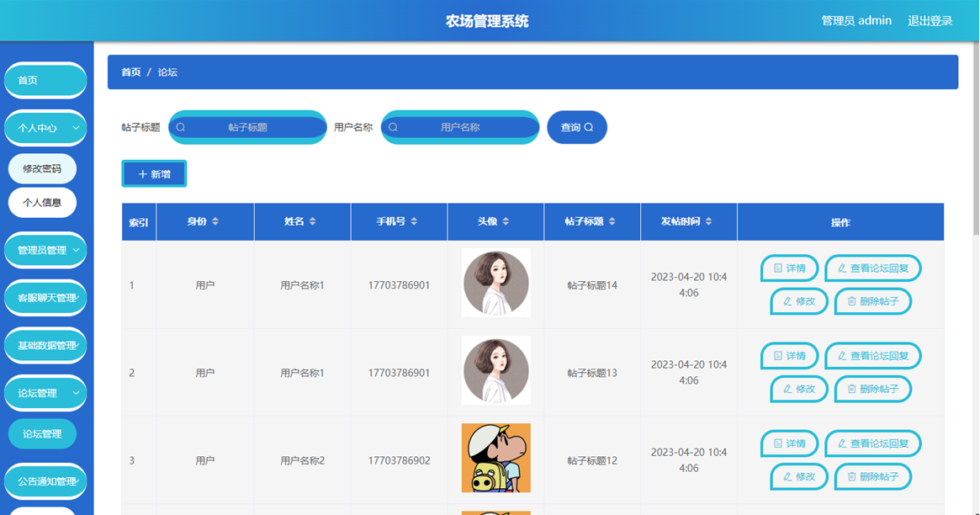Image resolution: width=980 pixels, height=515 pixels.
Task: Click pencil icon on 修改 for 帖子标题14
Action: [x=787, y=301]
